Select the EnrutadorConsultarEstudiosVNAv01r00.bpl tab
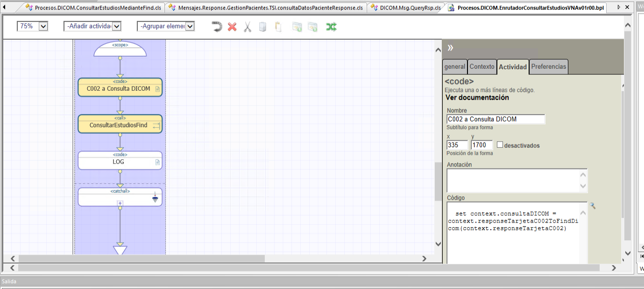Screen dimensions: 644x289 (526, 7)
